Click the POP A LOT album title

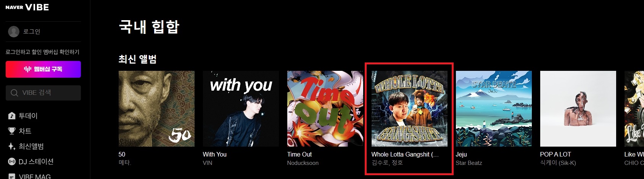555,154
